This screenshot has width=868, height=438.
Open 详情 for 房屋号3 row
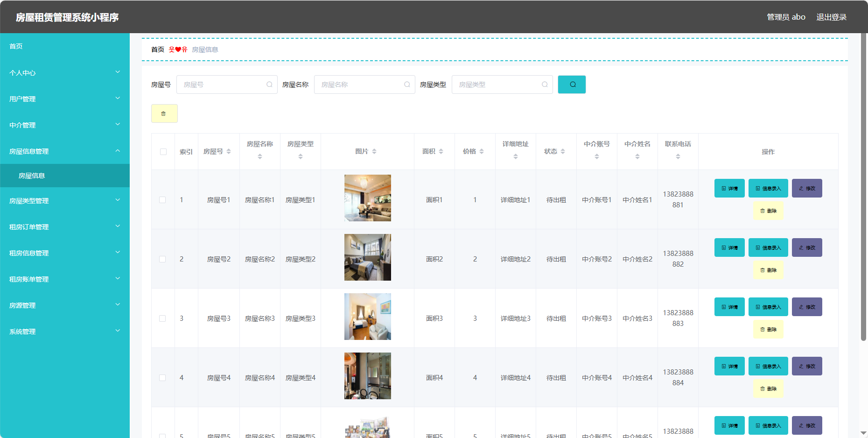tap(729, 307)
